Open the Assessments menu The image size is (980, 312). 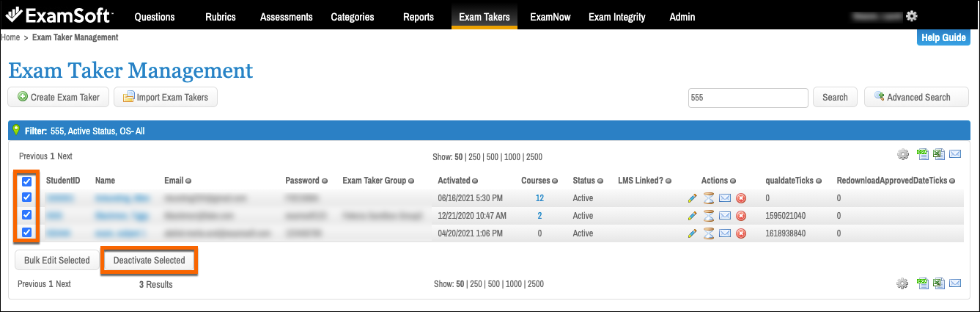click(x=287, y=17)
